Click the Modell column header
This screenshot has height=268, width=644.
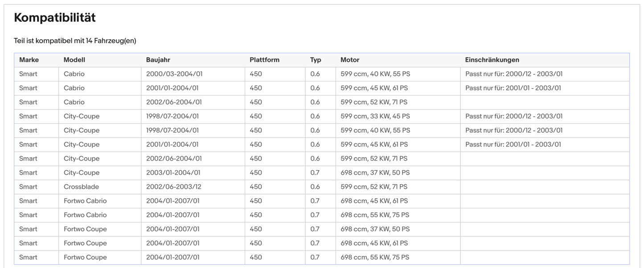[x=74, y=60]
